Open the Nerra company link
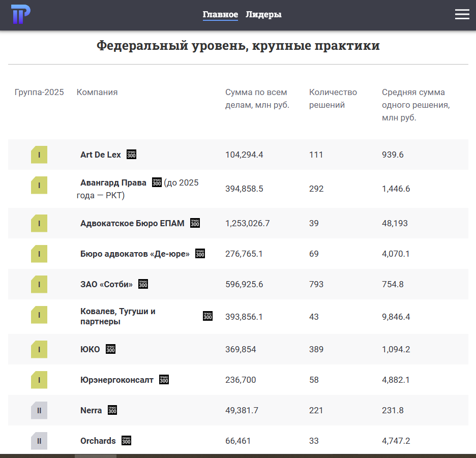Screen dimensions: 476x458 (x=91, y=410)
